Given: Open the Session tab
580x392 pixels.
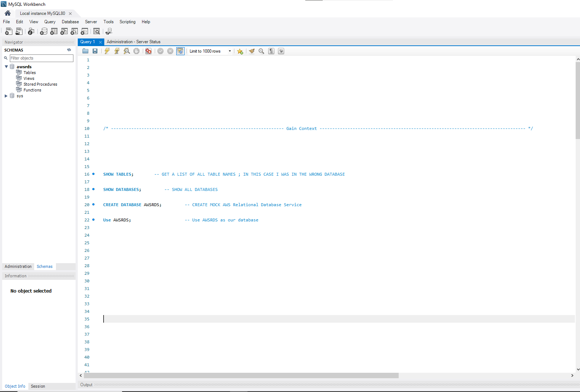Looking at the screenshot, I should (38, 386).
